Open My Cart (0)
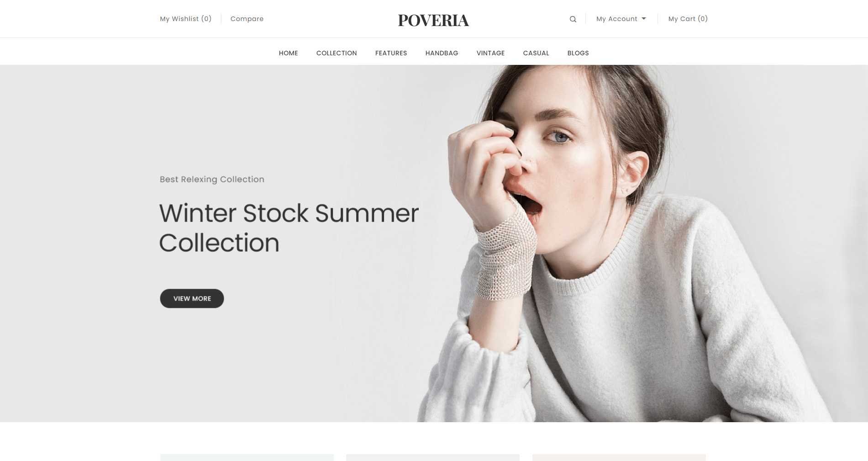This screenshot has width=868, height=461. click(688, 19)
